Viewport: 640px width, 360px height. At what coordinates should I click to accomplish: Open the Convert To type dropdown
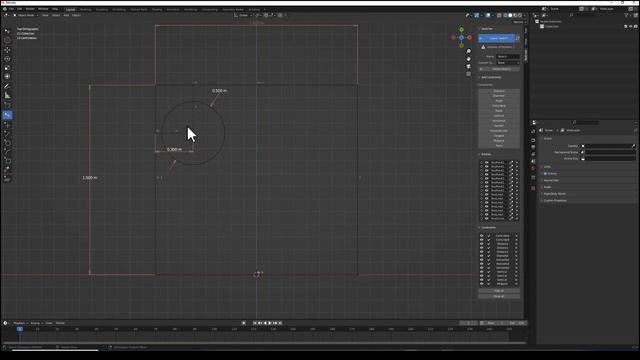pyautogui.click(x=508, y=63)
